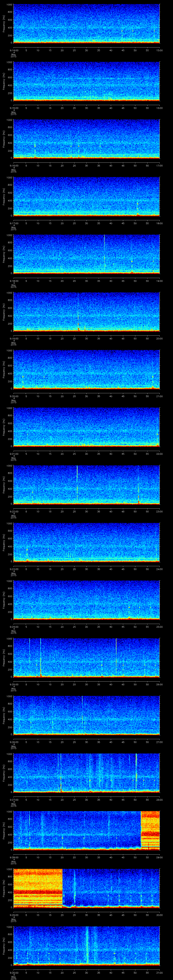Click the 19:00 end time label
This screenshot has height=980, width=173.
pyautogui.click(x=160, y=281)
